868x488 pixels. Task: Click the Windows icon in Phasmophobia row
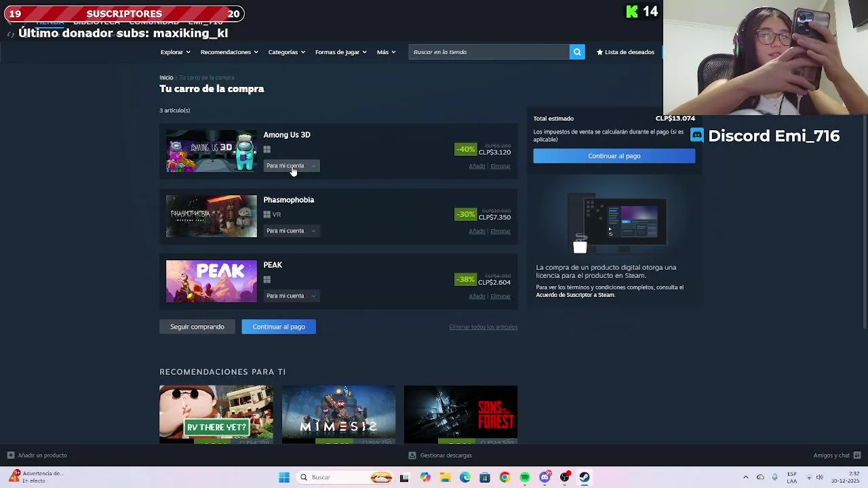(x=267, y=214)
